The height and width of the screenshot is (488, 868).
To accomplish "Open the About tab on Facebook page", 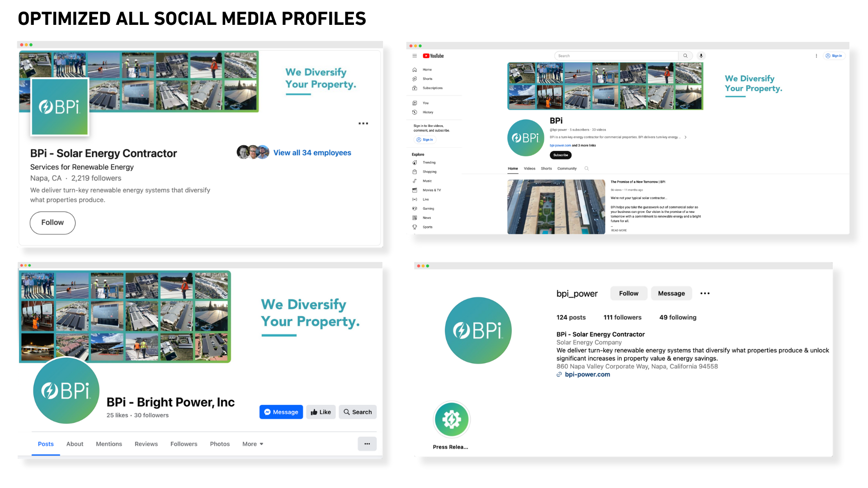I will click(75, 444).
